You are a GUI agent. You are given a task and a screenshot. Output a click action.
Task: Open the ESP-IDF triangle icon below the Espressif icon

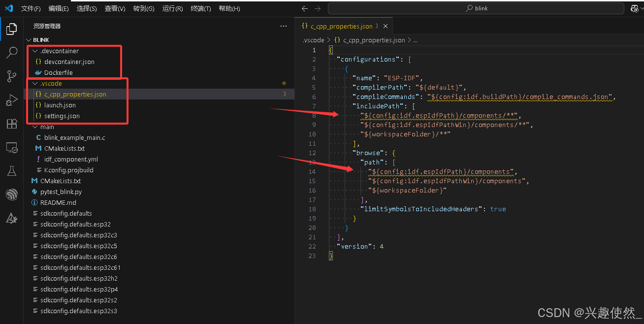pos(12,218)
